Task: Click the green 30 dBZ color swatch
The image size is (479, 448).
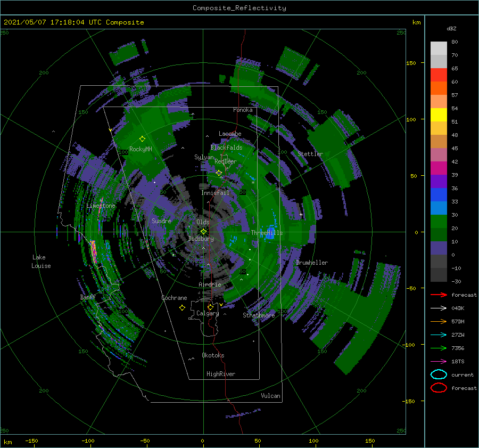Action: tap(439, 222)
